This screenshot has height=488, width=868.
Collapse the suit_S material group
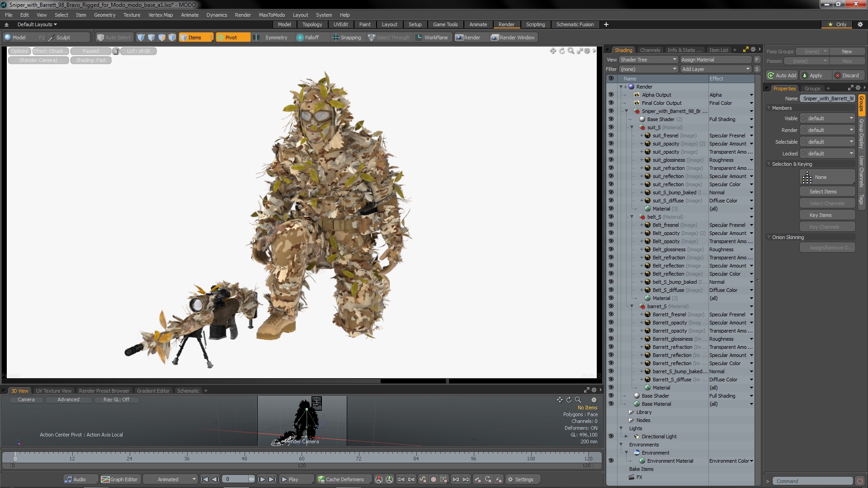click(x=632, y=127)
